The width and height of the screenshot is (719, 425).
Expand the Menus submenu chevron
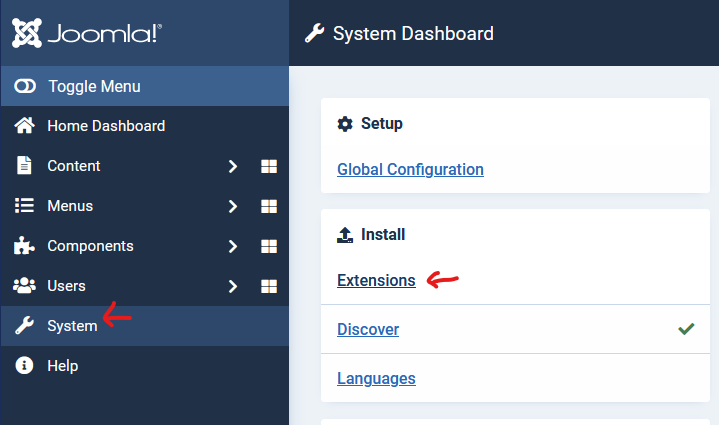[233, 206]
